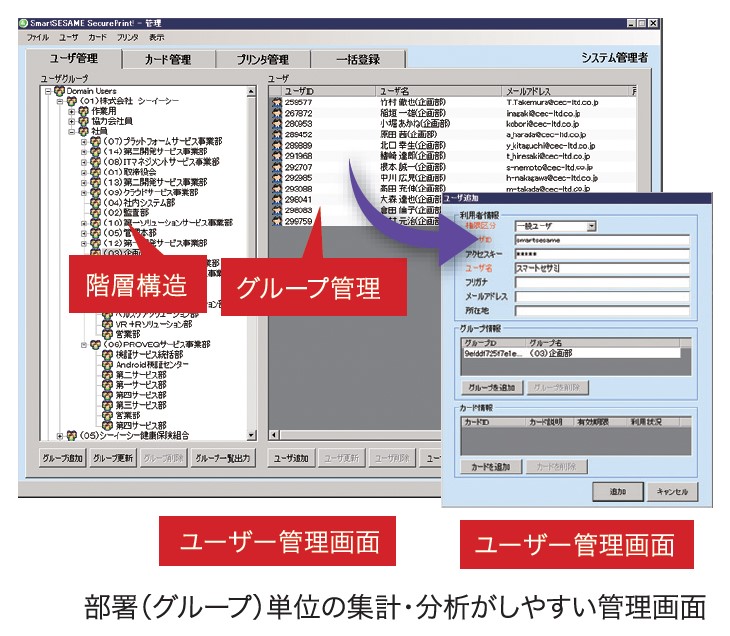Image resolution: width=730 pixels, height=636 pixels.
Task: Open the 表示 menu
Action: coord(156,37)
